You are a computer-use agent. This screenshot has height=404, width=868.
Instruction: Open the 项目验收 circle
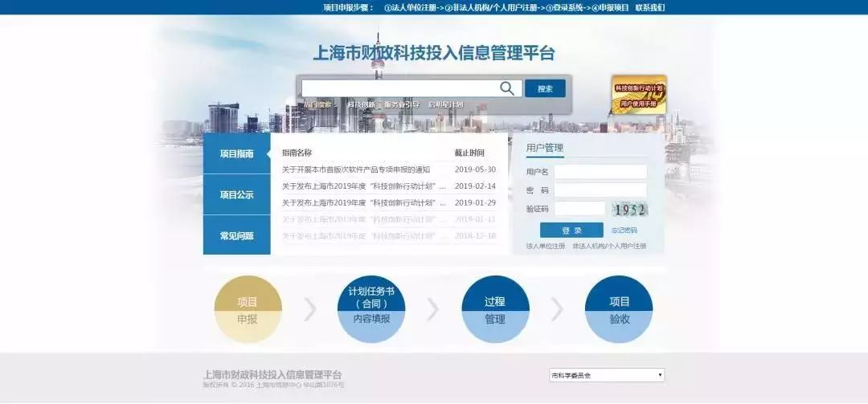pos(619,309)
